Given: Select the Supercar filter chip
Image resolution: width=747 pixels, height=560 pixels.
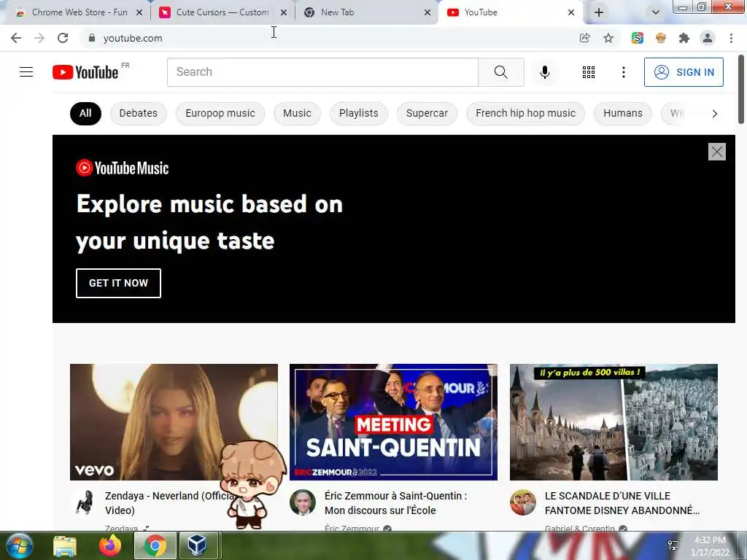Looking at the screenshot, I should coord(427,113).
